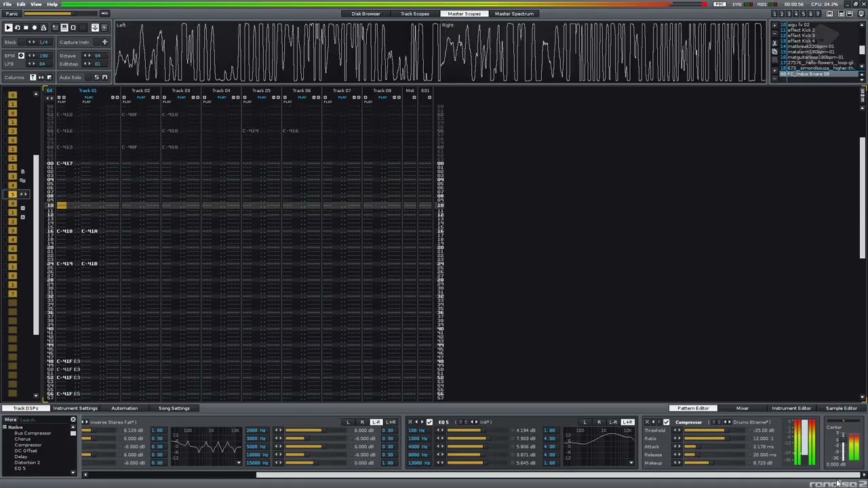Click the DSP search input field
Image resolution: width=868 pixels, height=488 pixels.
[x=44, y=420]
